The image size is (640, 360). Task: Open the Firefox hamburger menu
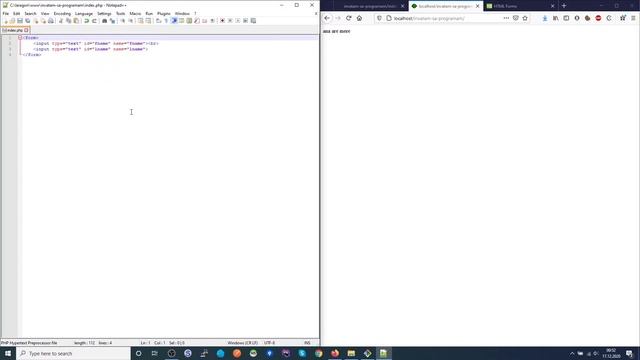(633, 18)
